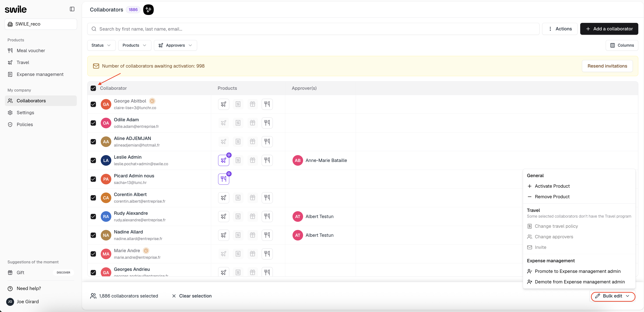Click the purple meal voucher icon for Picard Admin nous
This screenshot has height=312, width=644.
coord(223,179)
